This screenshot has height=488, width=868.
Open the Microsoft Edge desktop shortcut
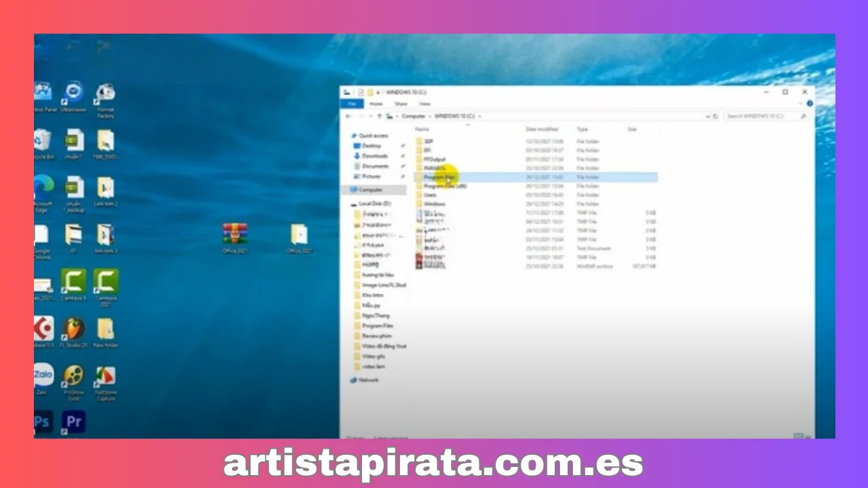coord(43,194)
